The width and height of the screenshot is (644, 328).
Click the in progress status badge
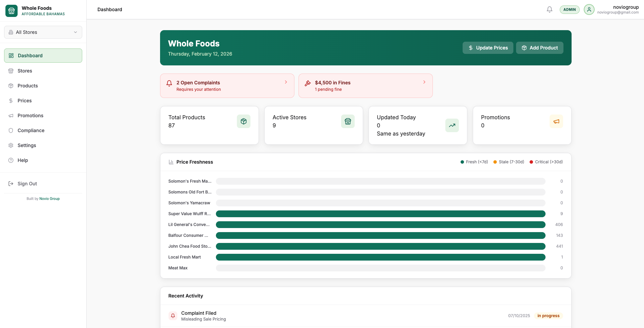tap(548, 315)
